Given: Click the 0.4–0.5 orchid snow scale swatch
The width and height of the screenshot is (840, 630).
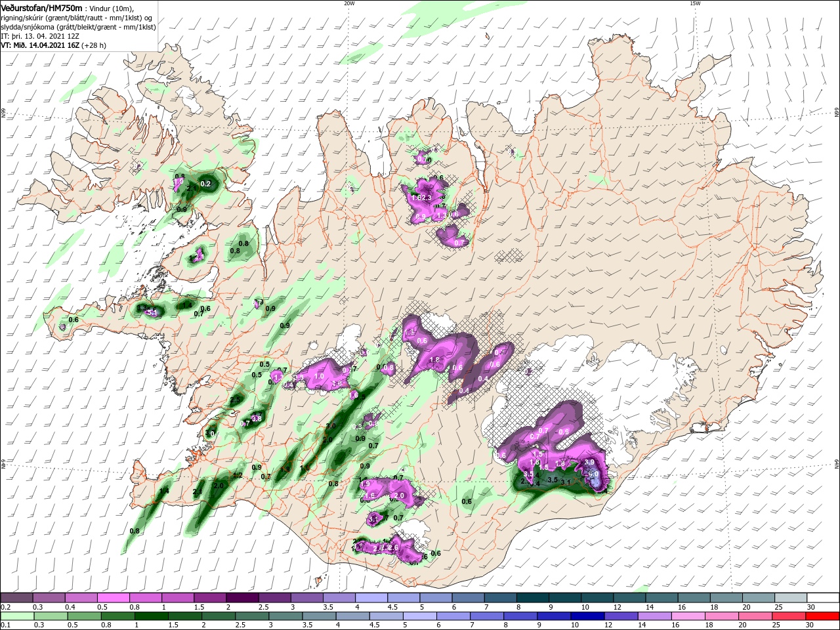Looking at the screenshot, I should coord(81,598).
